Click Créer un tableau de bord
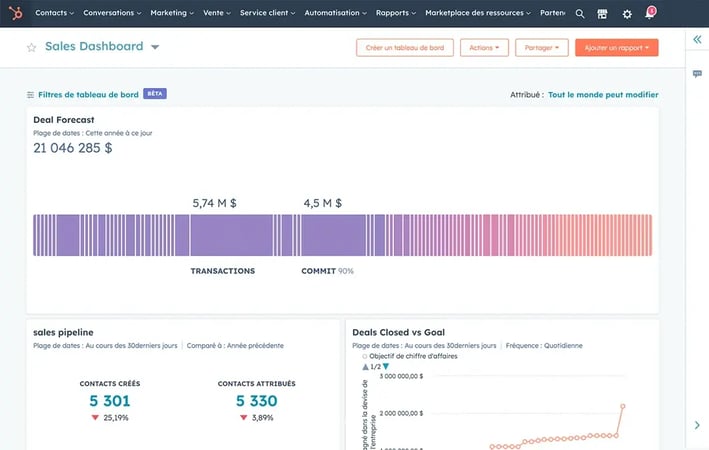This screenshot has width=709, height=450. (x=405, y=47)
